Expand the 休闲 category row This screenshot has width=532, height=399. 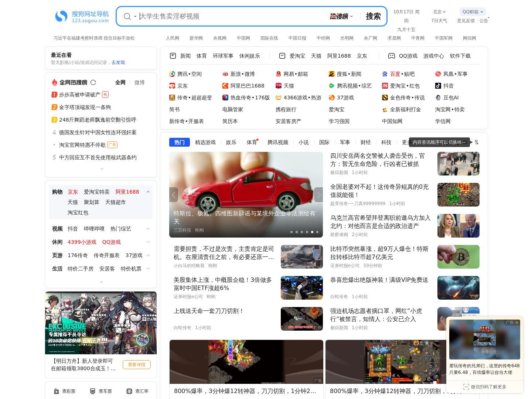pos(148,242)
